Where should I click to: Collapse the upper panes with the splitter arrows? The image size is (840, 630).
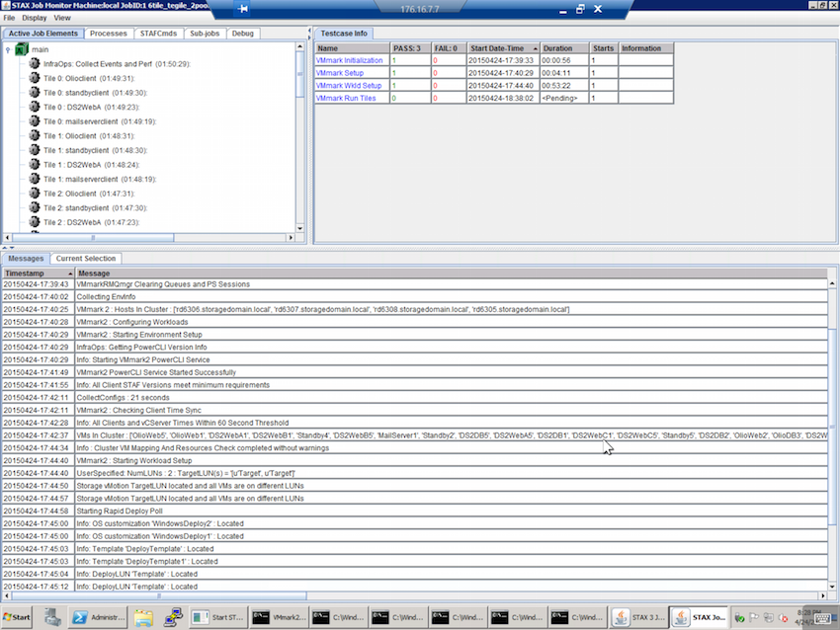click(x=5, y=249)
